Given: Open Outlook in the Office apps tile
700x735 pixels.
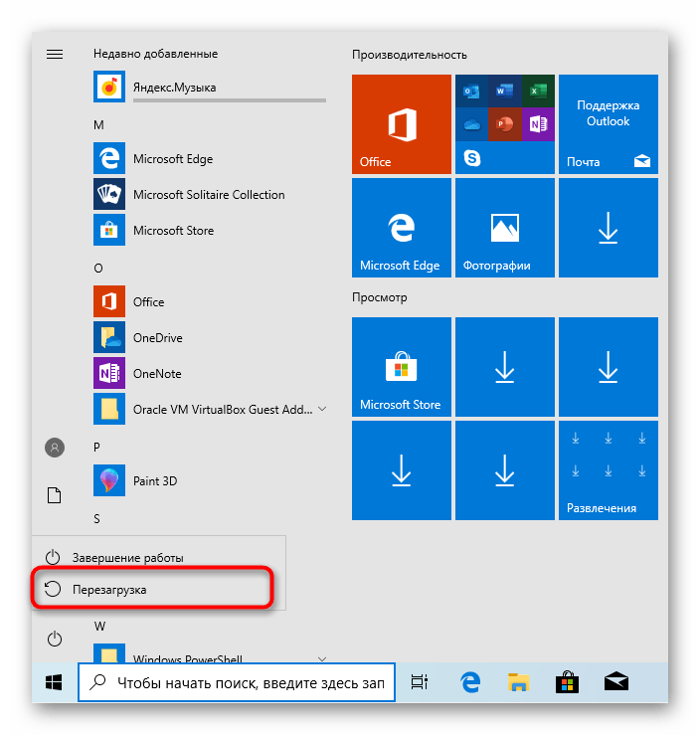Looking at the screenshot, I should [x=471, y=91].
